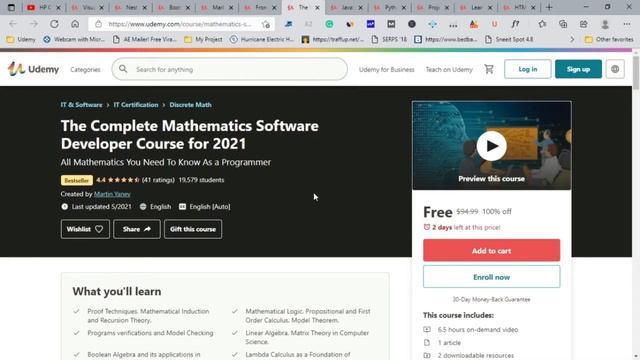
Task: Play the course preview video
Action: [x=491, y=146]
